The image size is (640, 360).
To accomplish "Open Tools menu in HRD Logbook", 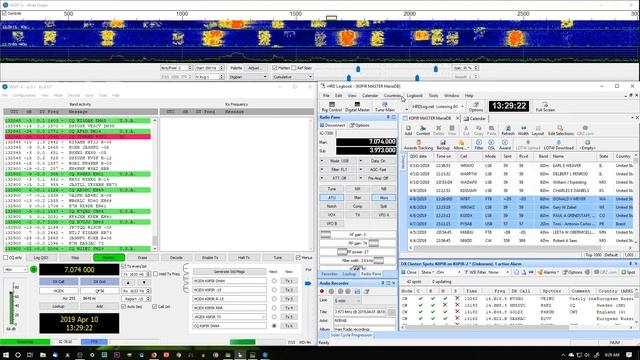I will point(433,96).
